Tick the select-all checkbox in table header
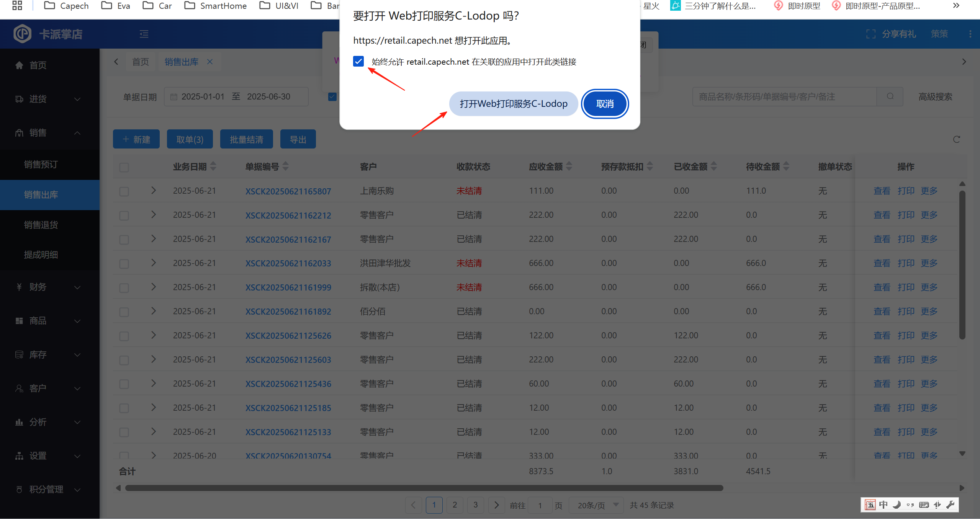This screenshot has height=519, width=980. [124, 167]
